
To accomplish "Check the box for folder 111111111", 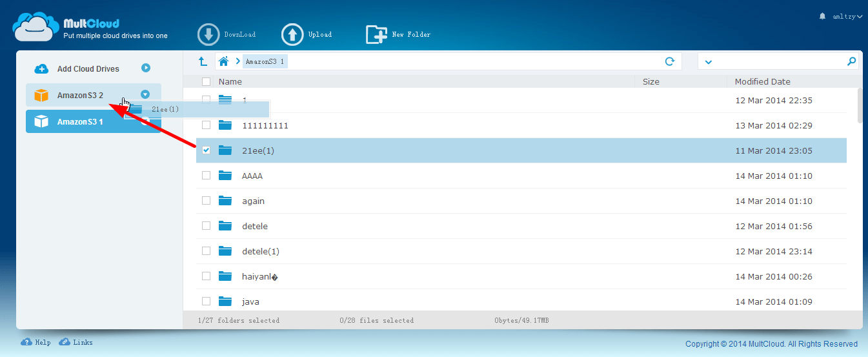I will tap(206, 125).
